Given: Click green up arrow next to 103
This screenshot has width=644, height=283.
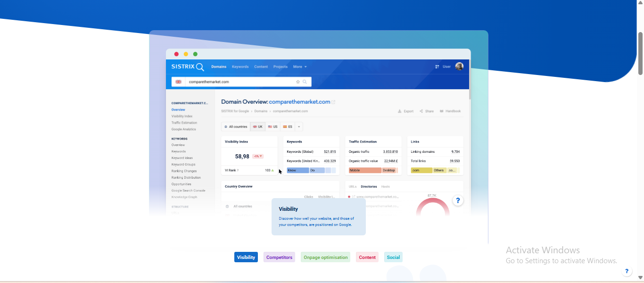Looking at the screenshot, I should 272,170.
